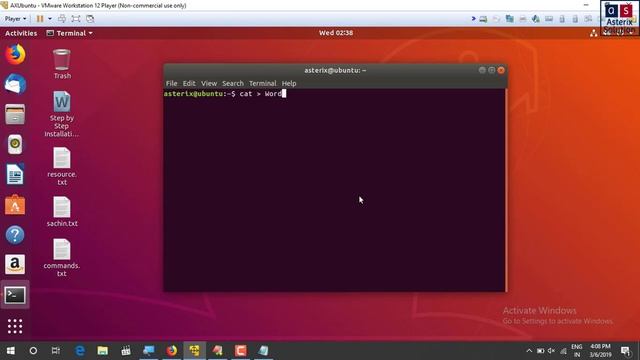This screenshot has height=360, width=640.
Task: Select the Trash desktop icon
Action: pos(62,64)
